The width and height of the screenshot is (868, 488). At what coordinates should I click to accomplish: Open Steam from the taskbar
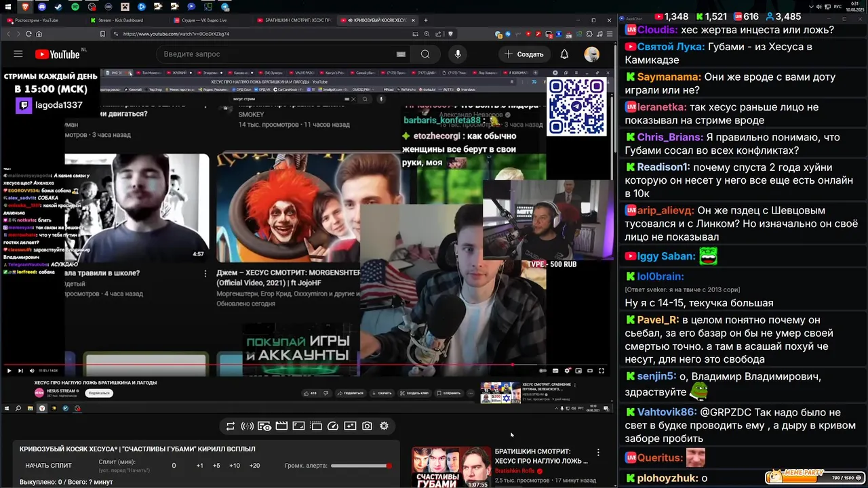(58, 6)
